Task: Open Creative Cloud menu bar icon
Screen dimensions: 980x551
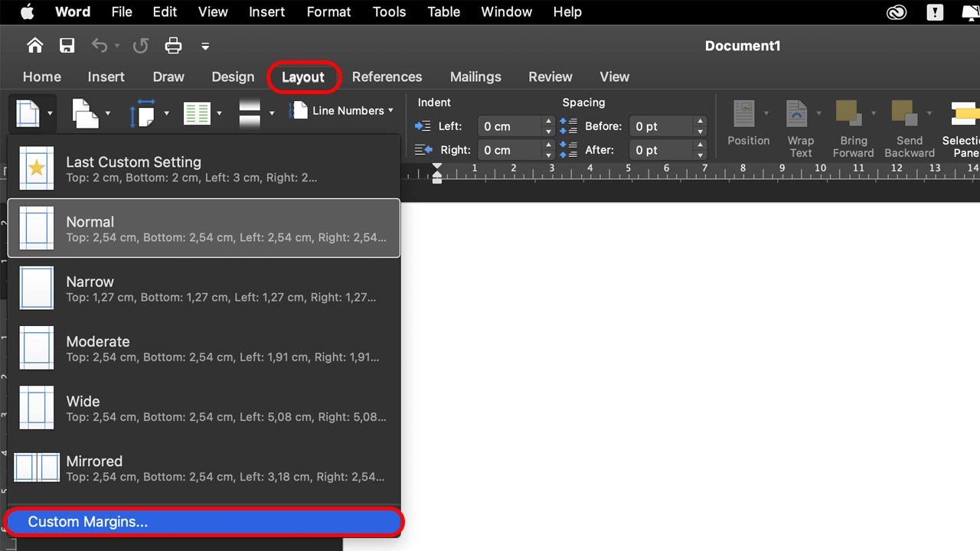Action: pos(897,11)
